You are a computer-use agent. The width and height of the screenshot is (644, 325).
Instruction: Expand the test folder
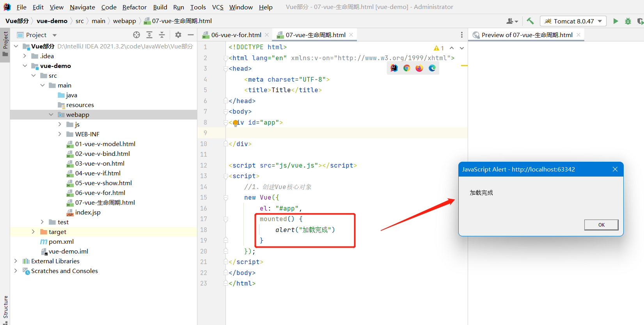coord(42,222)
